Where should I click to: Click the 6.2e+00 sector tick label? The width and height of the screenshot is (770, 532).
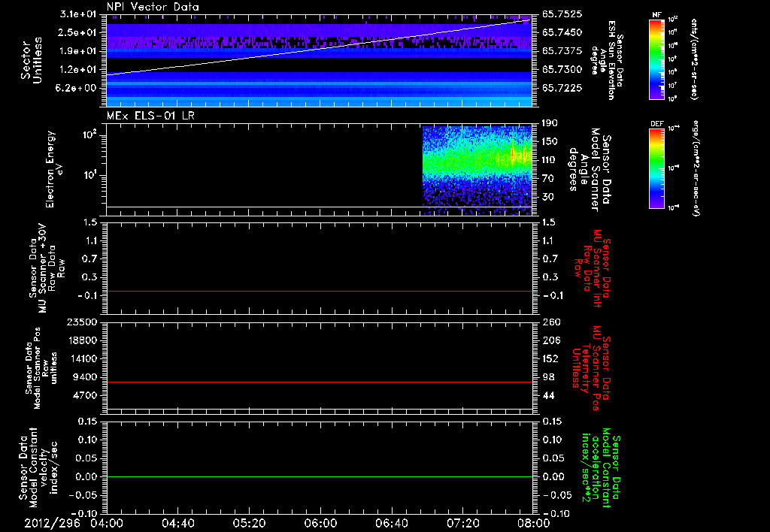coord(77,89)
